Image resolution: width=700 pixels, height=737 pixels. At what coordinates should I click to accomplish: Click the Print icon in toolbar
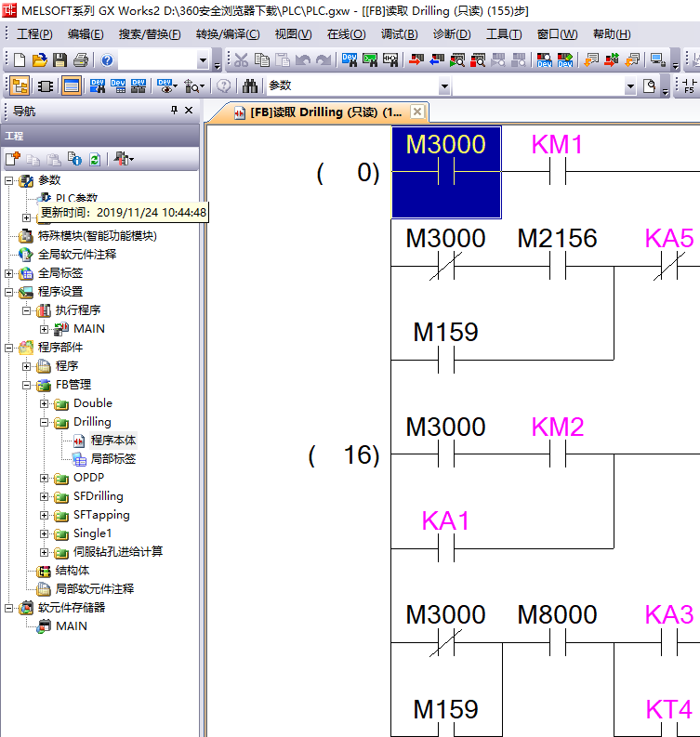pos(80,60)
